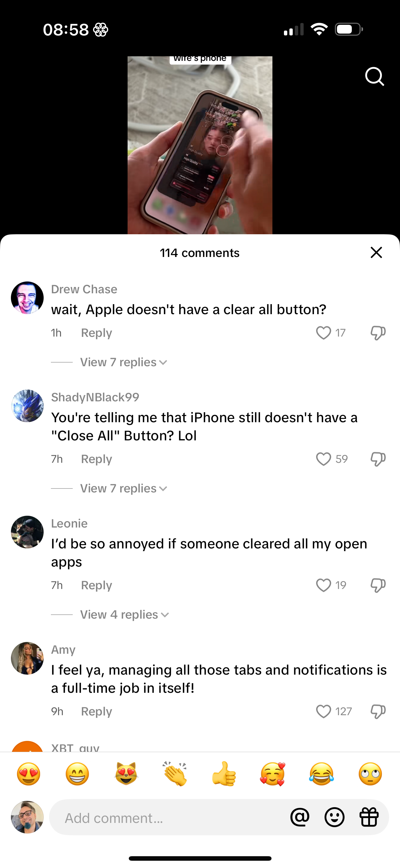Screen dimensions: 400x868
Task: View 4 replies under Leonie's comment
Action: [124, 615]
